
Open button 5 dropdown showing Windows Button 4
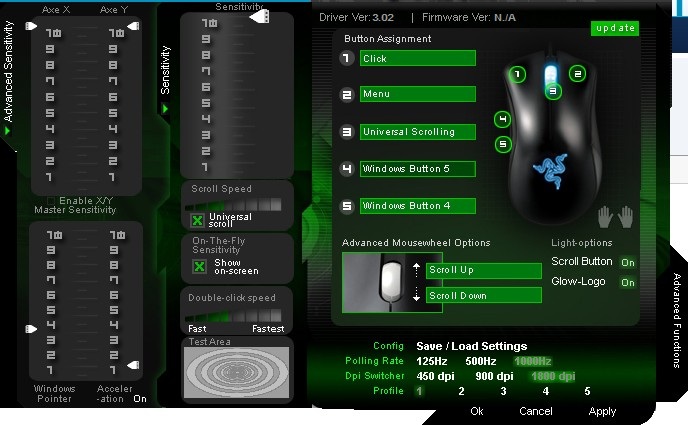coord(418,206)
